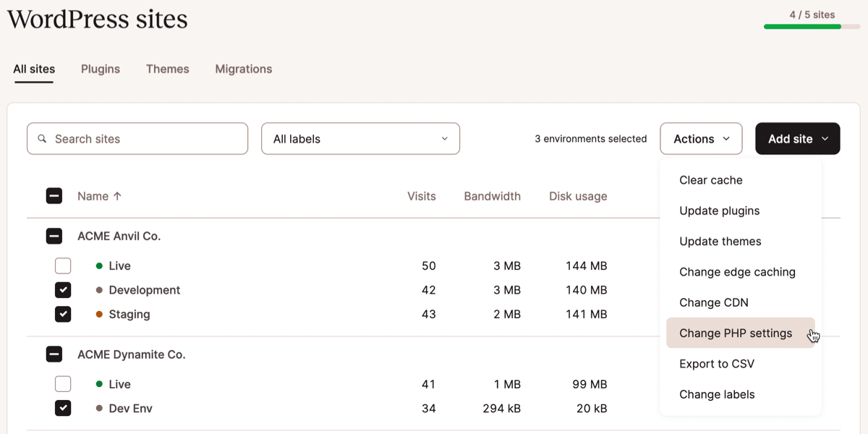Viewport: 868px width, 434px height.
Task: Click the magnifier icon in the search field
Action: point(43,138)
